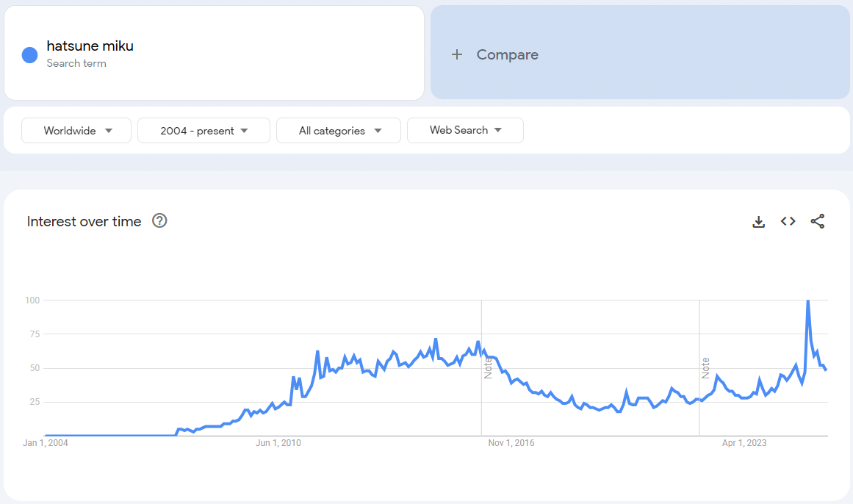Viewport: 853px width, 504px height.
Task: Share the Interest over time chart
Action: click(x=818, y=221)
